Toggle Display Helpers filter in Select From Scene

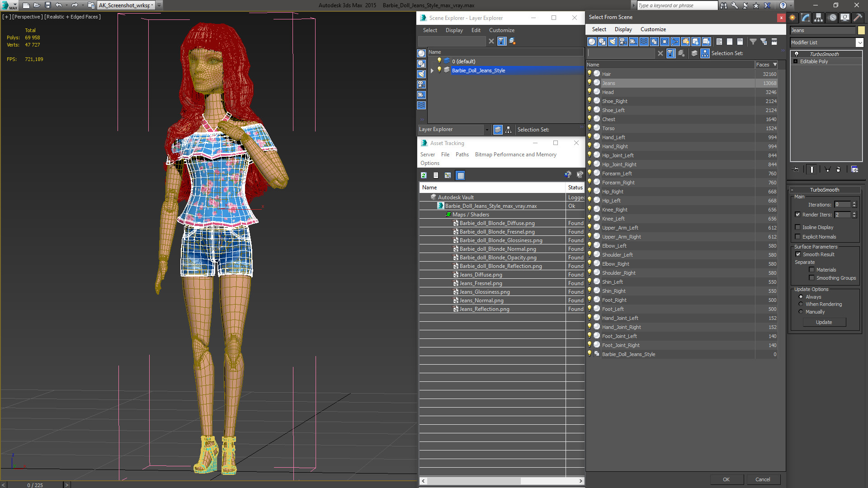click(633, 42)
